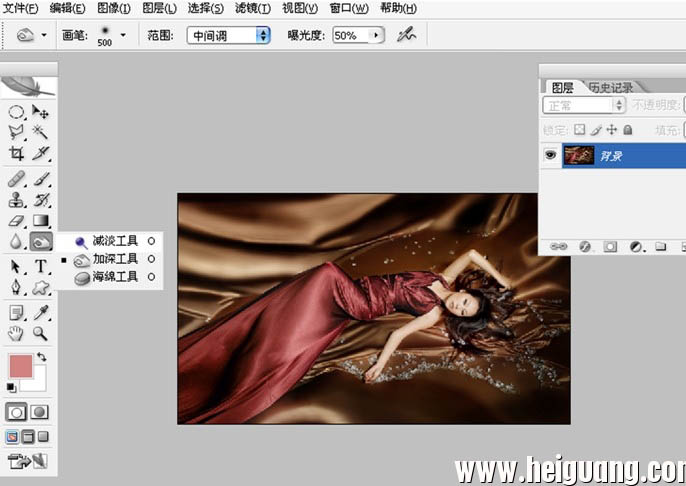
Task: Select the Zoom magnifier tool
Action: coord(40,333)
